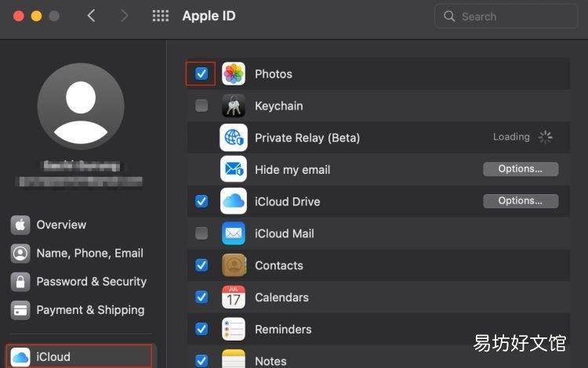Open Options for iCloud Drive

(x=521, y=201)
